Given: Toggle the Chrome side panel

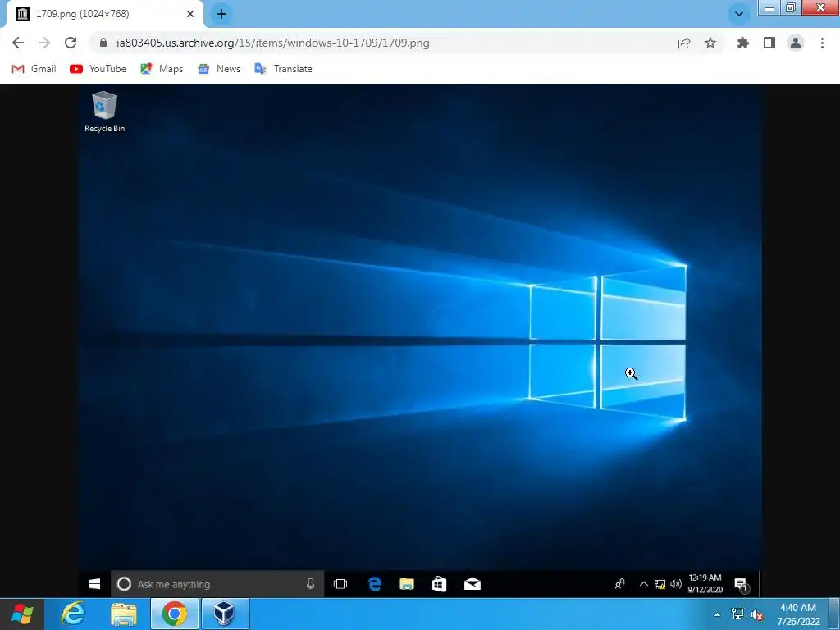Looking at the screenshot, I should [x=769, y=43].
